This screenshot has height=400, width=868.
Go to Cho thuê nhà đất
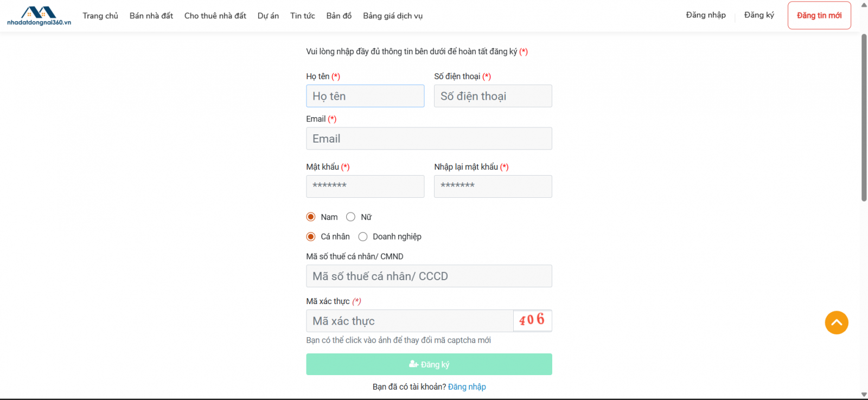pyautogui.click(x=215, y=16)
